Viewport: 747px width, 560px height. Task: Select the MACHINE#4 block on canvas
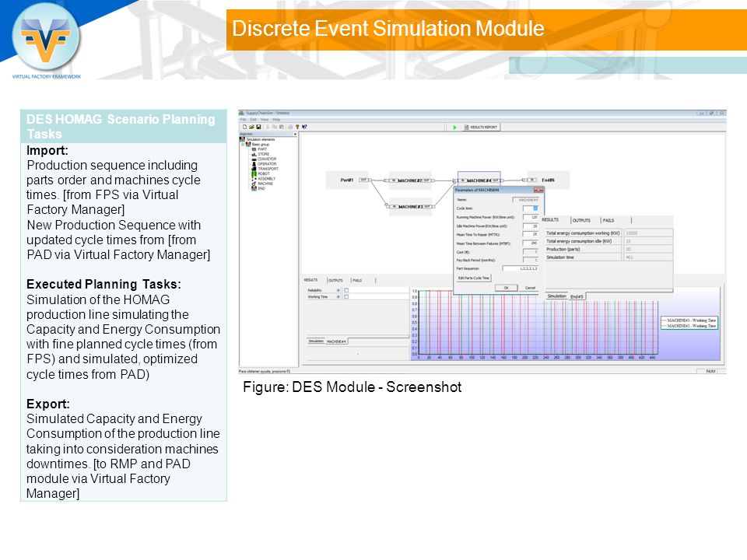[479, 180]
